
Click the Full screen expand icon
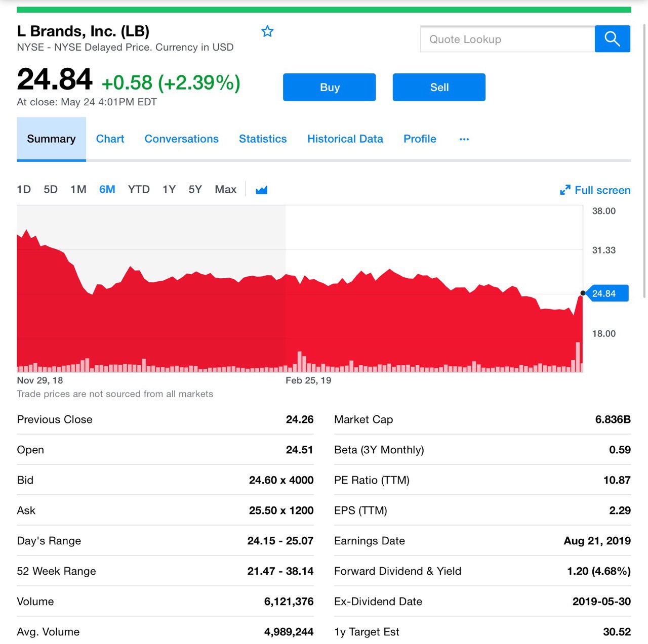565,190
